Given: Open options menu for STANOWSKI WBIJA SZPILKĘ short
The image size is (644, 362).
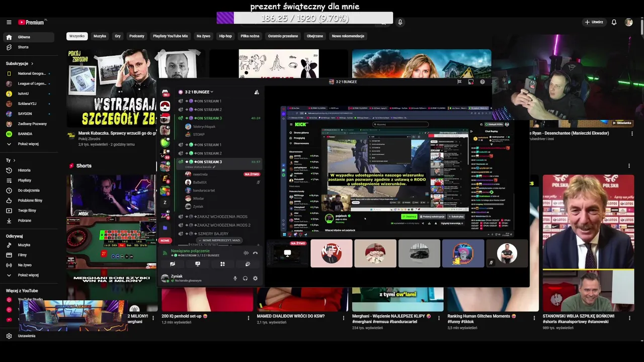Looking at the screenshot, I should click(x=629, y=318).
